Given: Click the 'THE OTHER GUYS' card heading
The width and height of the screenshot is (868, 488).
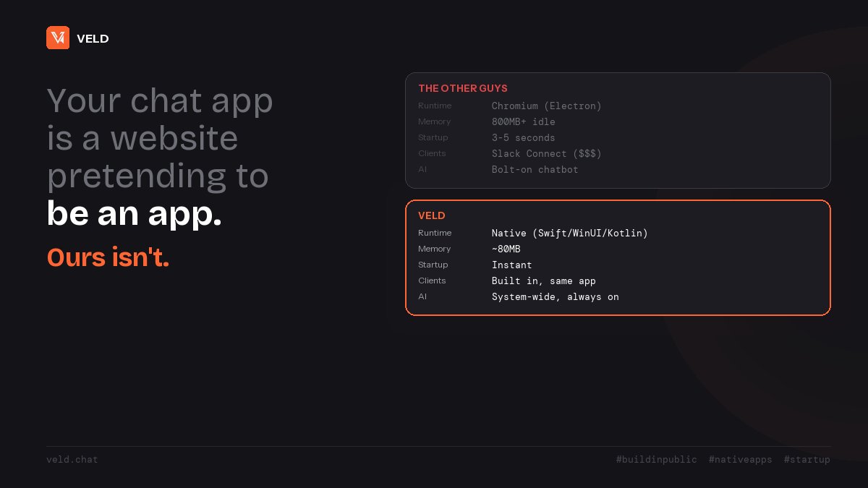Looking at the screenshot, I should tap(463, 88).
